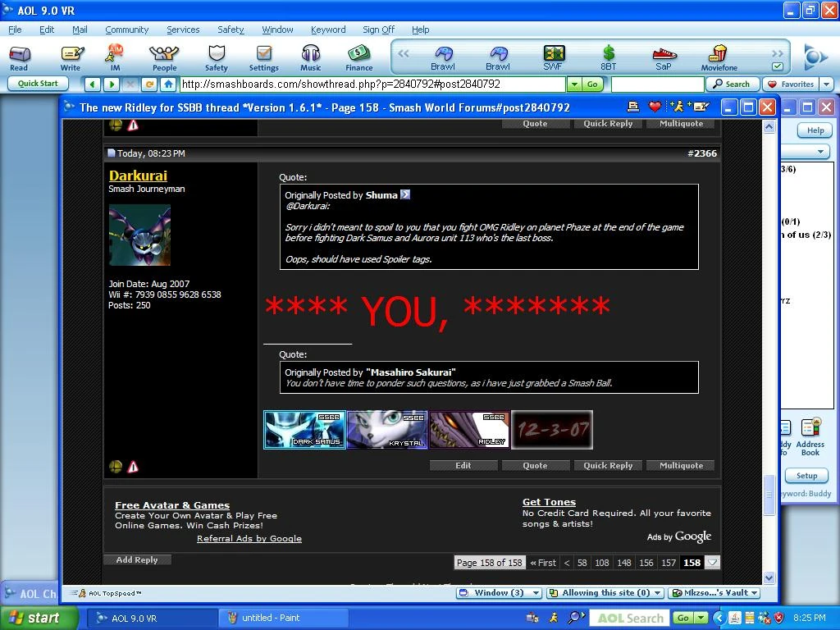Viewport: 840px width, 630px height.
Task: Click the Print page icon in title bar
Action: (x=632, y=107)
